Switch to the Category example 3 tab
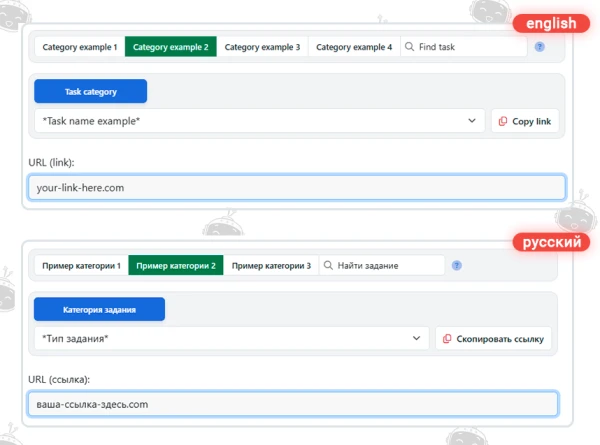 262,47
